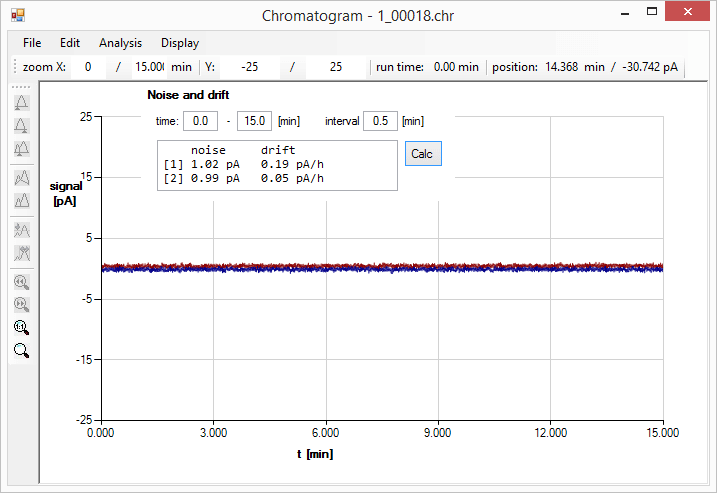
Task: Reset zoom with the 1:1 magnifier icon
Action: [21, 327]
